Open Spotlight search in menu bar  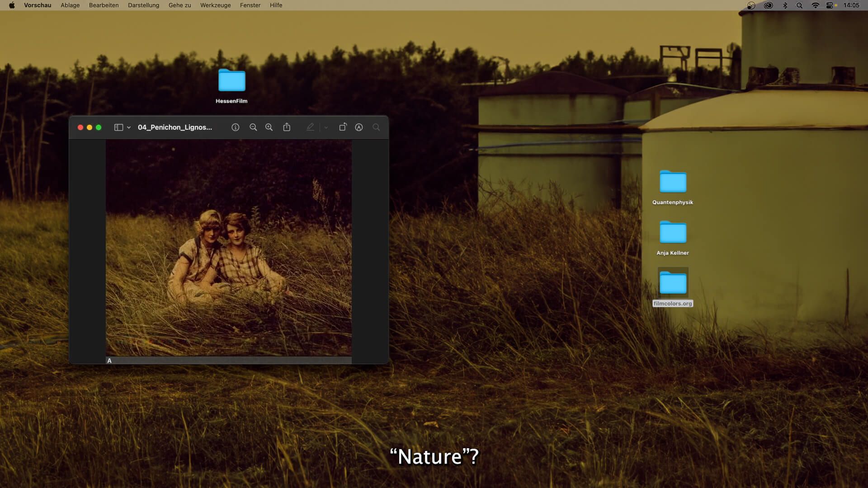(800, 5)
